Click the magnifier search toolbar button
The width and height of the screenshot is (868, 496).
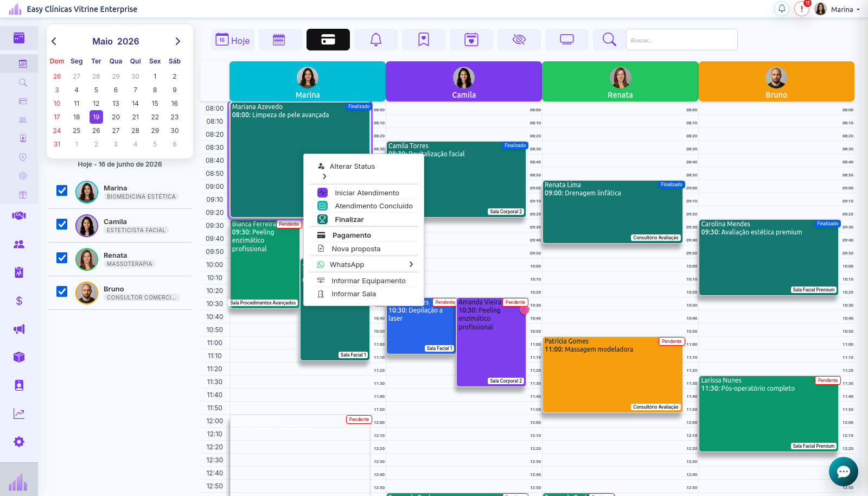click(x=609, y=40)
